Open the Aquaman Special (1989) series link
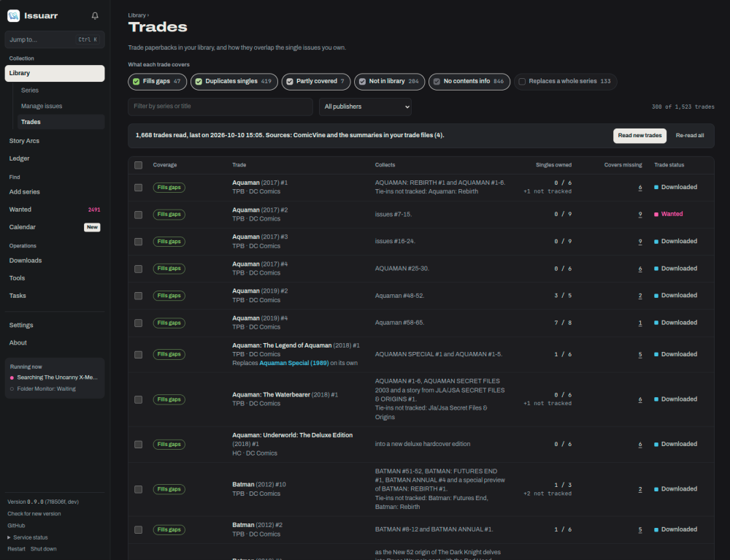This screenshot has width=730, height=560. (x=293, y=363)
